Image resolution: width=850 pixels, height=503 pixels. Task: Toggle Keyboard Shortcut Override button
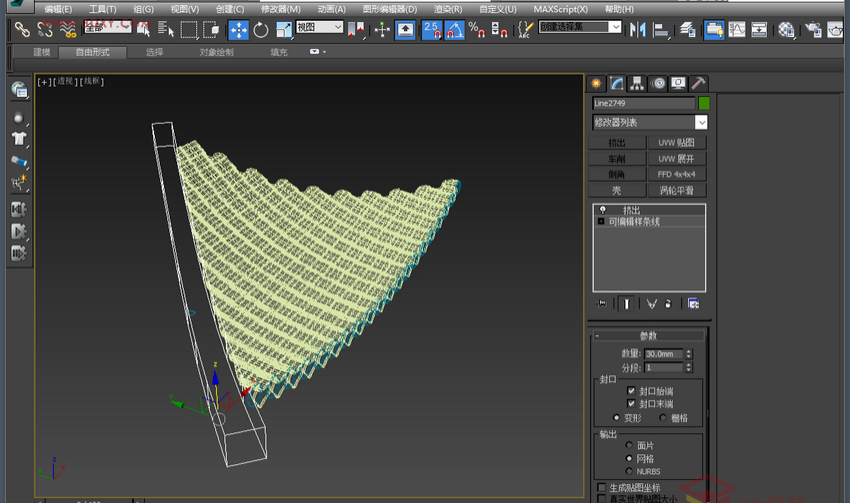coord(405,29)
